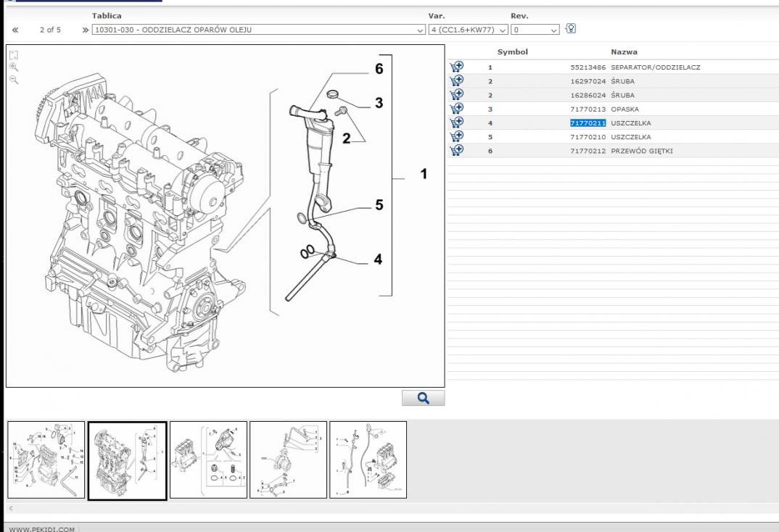
Task: Go to the previous table page arrow
Action: click(x=15, y=30)
